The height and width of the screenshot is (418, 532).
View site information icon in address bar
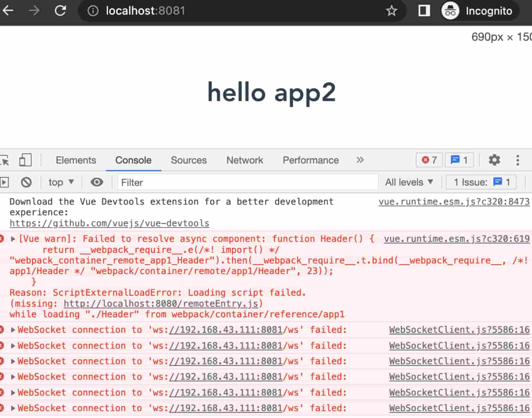(93, 11)
